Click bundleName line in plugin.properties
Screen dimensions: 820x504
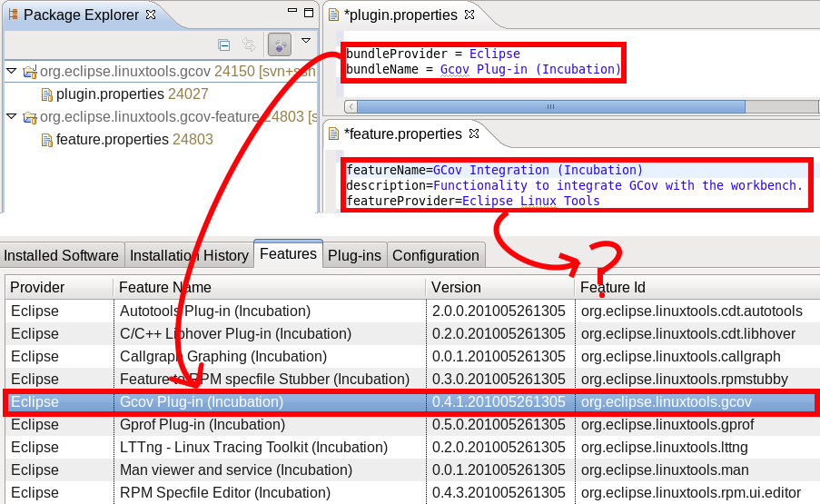pyautogui.click(x=483, y=69)
